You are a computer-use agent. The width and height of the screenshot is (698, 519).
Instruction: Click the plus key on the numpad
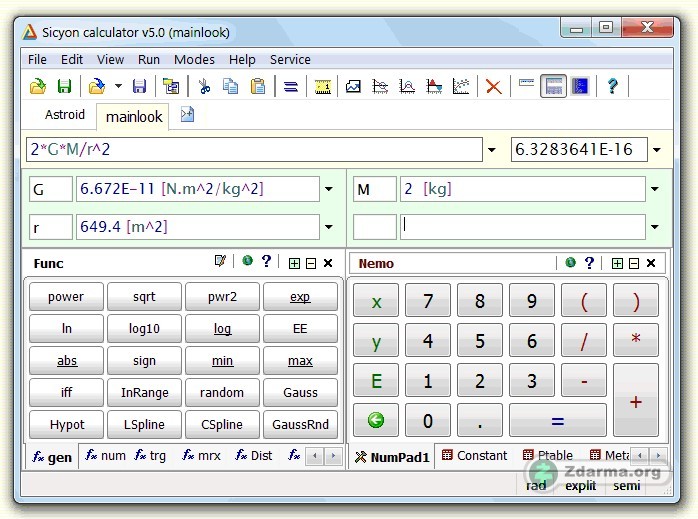coord(636,400)
